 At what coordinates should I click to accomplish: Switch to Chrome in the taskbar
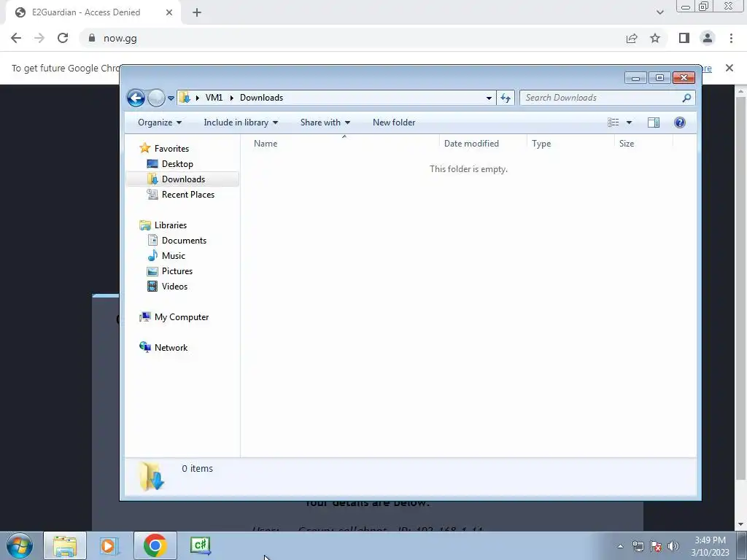pos(155,545)
